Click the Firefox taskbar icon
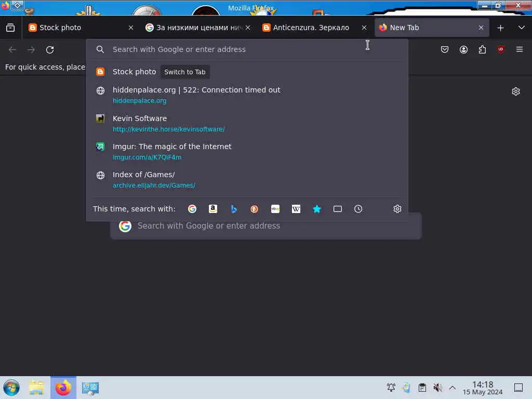Screen dimensions: 532x399 coord(63,388)
